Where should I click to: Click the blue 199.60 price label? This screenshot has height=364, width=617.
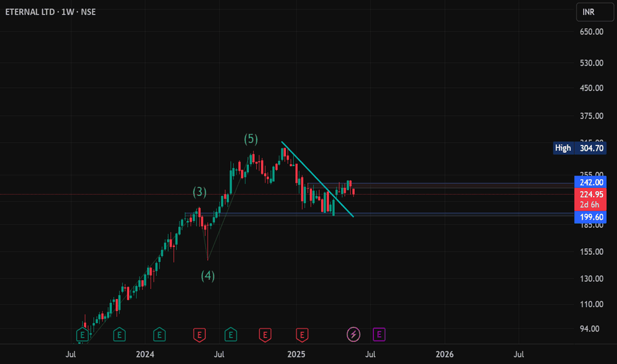click(591, 217)
